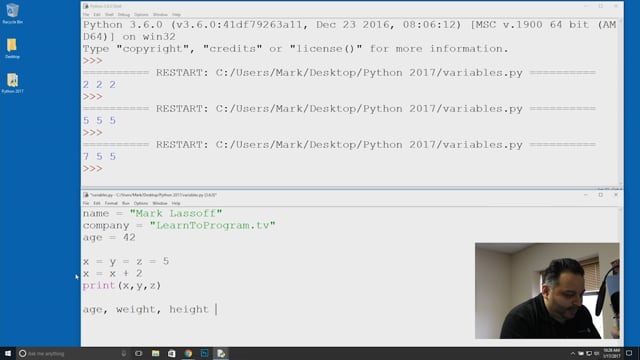The height and width of the screenshot is (360, 640).
Task: Open the Options menu in the variables.py editor
Action: (141, 203)
